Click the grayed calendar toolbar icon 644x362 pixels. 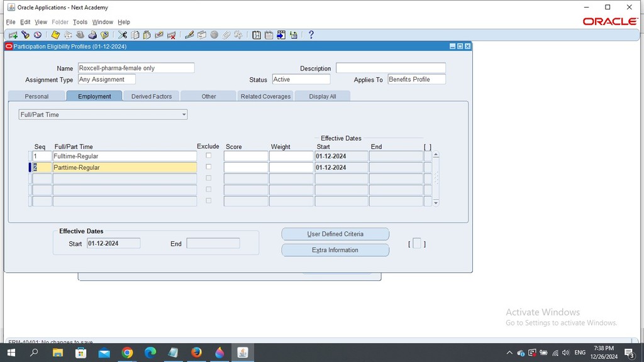tap(269, 35)
